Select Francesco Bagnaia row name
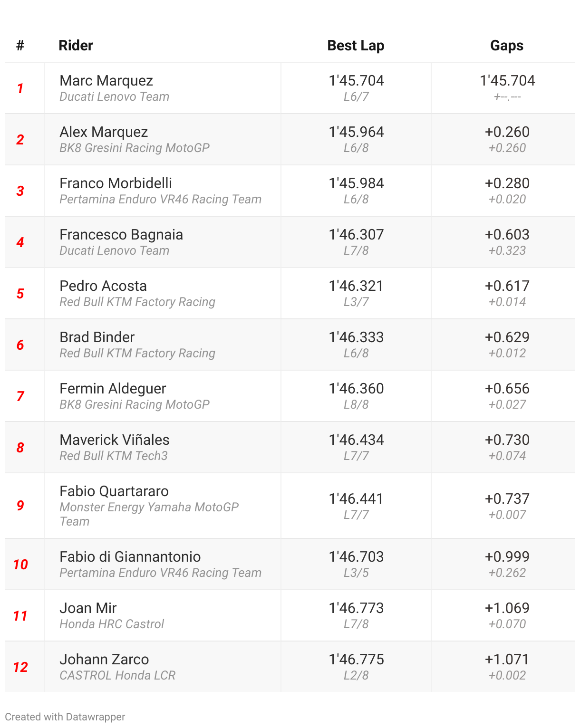Screen dimensions: 580x728 pyautogui.click(x=121, y=235)
